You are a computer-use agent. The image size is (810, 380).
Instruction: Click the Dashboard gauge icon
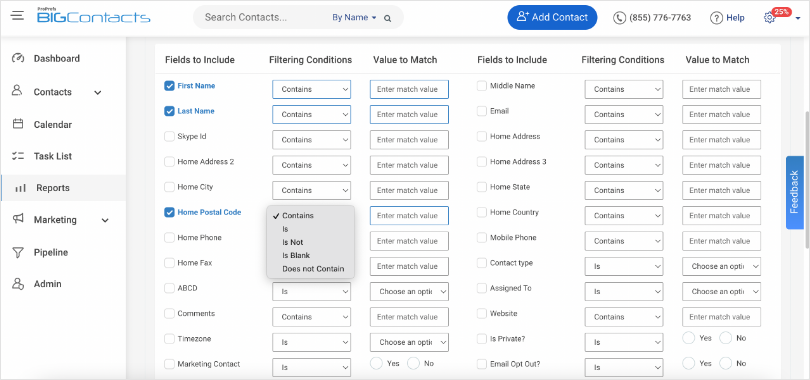[18, 58]
